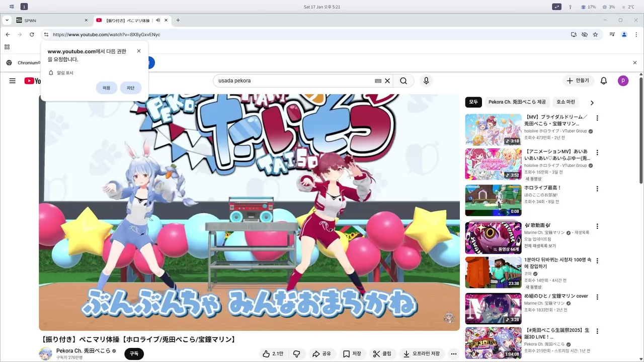Open options menu for め組のひと video
The height and width of the screenshot is (362, 644).
pos(597,297)
